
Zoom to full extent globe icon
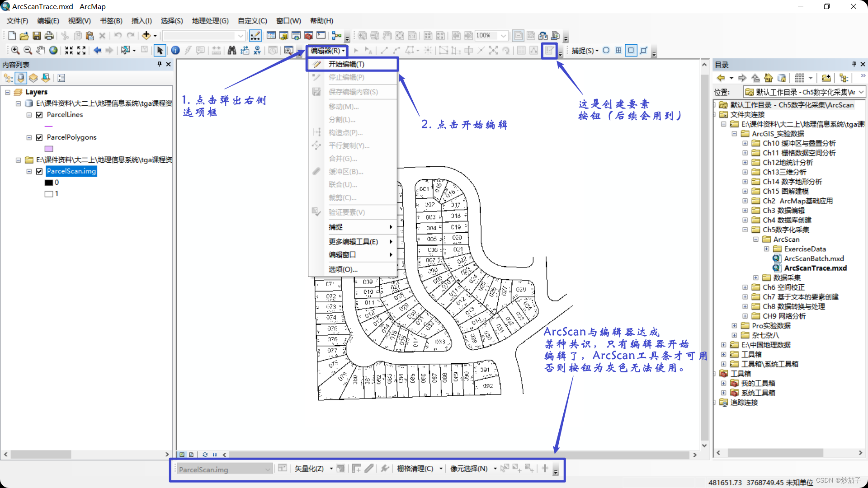pos(53,50)
